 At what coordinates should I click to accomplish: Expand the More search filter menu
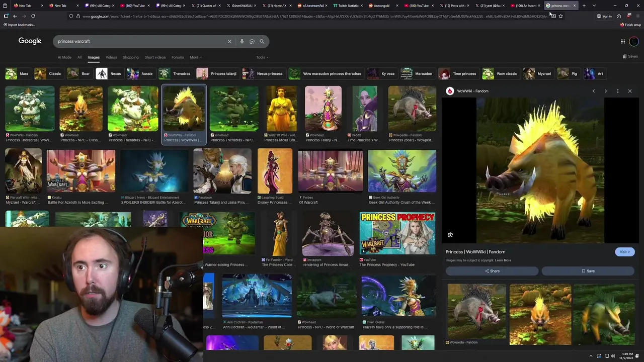(195, 57)
